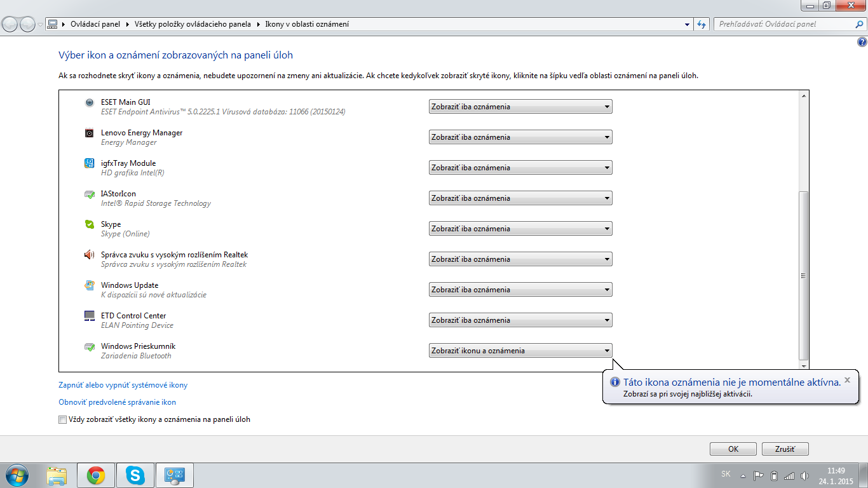Open the Action Center flag icon
The width and height of the screenshot is (868, 488).
758,475
